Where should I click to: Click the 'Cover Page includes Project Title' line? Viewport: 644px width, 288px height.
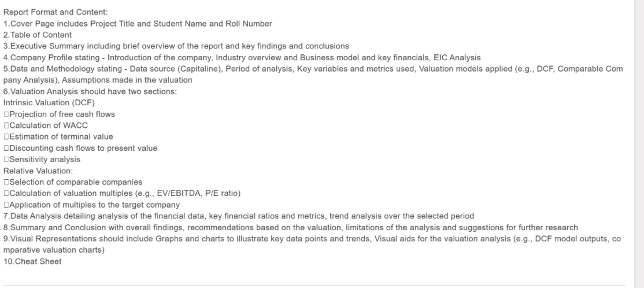(x=138, y=24)
